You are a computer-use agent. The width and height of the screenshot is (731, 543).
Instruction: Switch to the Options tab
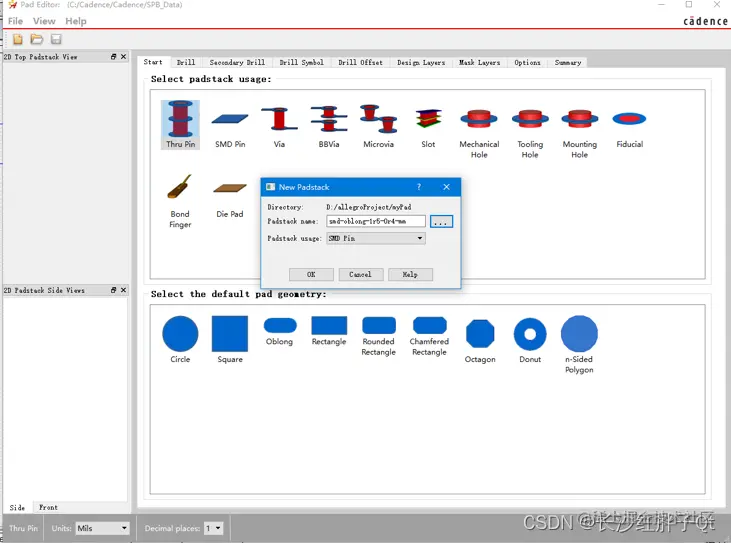pos(527,62)
